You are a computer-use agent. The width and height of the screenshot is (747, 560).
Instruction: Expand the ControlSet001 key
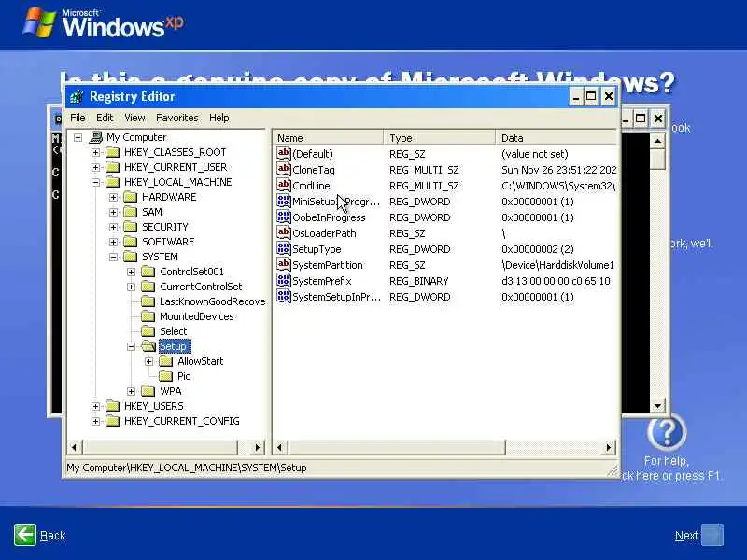[132, 272]
